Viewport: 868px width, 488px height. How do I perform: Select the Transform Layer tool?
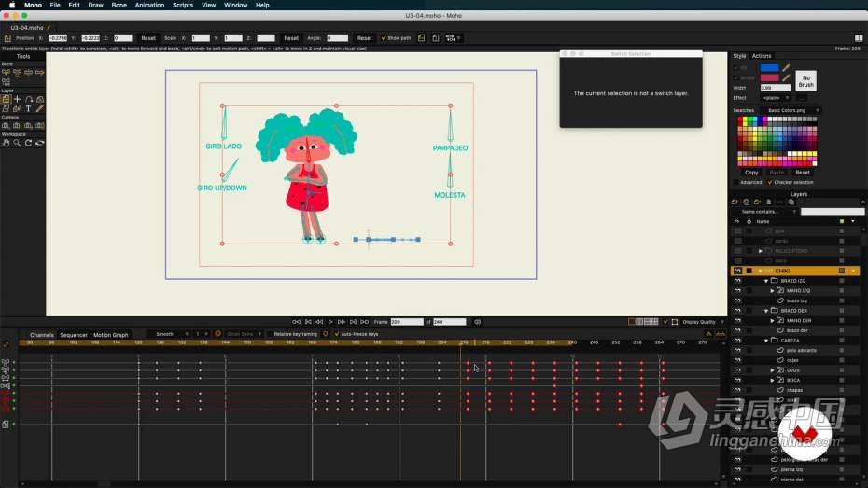pos(7,99)
